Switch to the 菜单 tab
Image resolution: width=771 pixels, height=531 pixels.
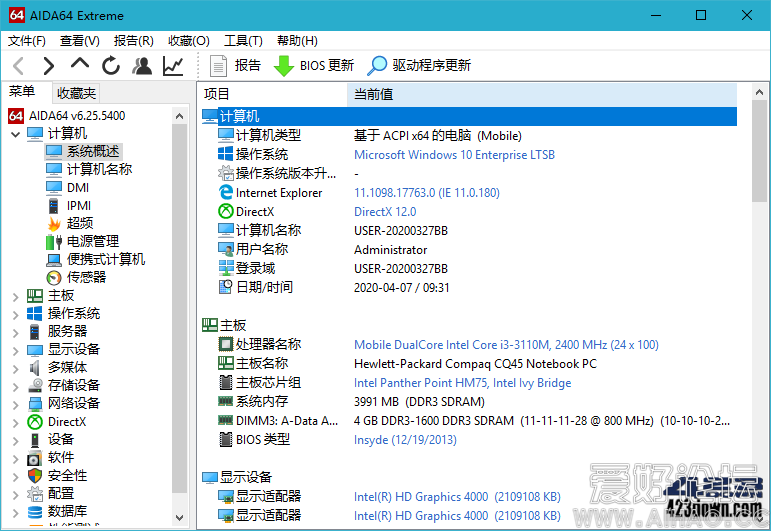pos(22,92)
